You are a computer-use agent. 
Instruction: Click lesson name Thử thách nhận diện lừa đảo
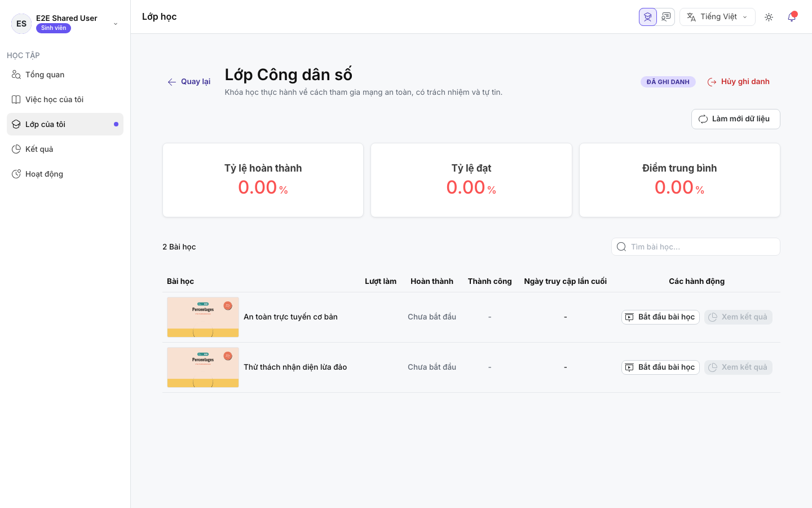pyautogui.click(x=295, y=367)
